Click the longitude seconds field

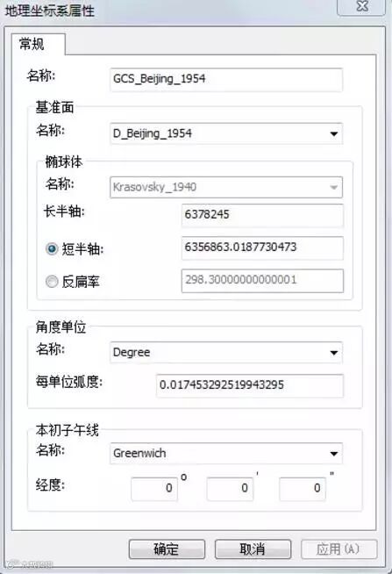[x=303, y=488]
